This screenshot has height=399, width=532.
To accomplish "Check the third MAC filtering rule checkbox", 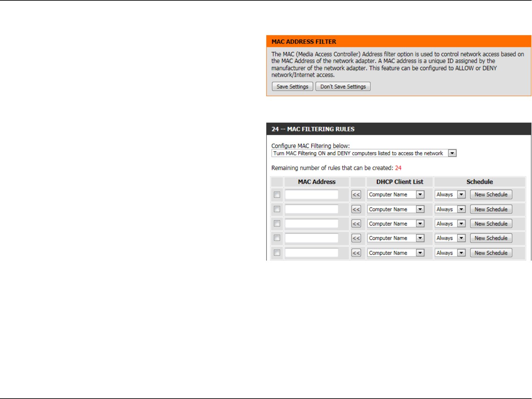I will point(277,224).
